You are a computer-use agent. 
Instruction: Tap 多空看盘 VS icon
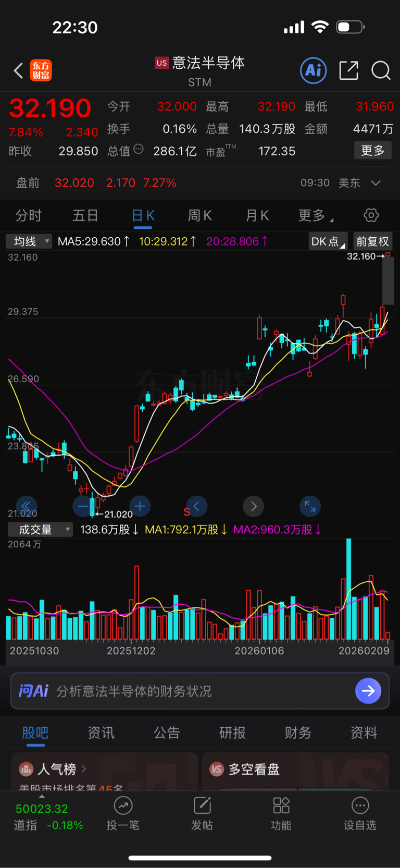(x=217, y=769)
